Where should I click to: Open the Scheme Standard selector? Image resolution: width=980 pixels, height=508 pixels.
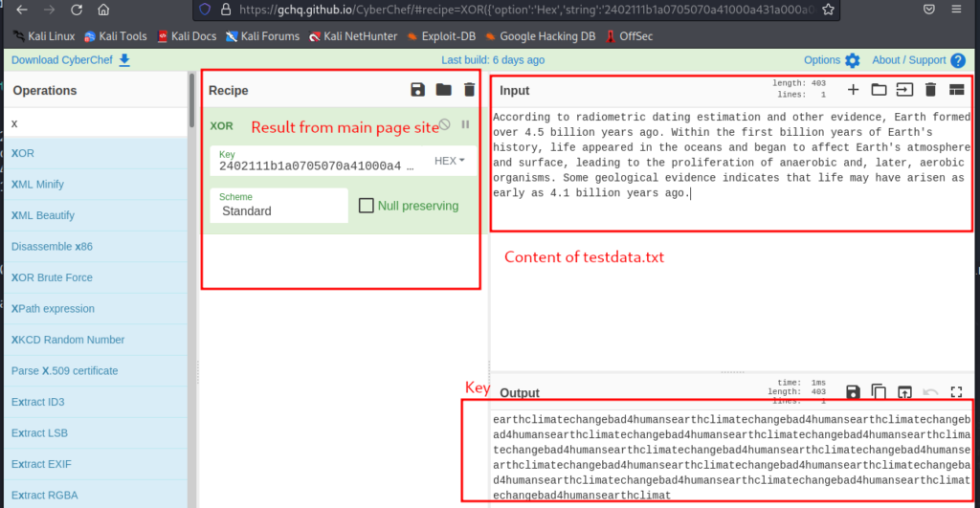(278, 206)
